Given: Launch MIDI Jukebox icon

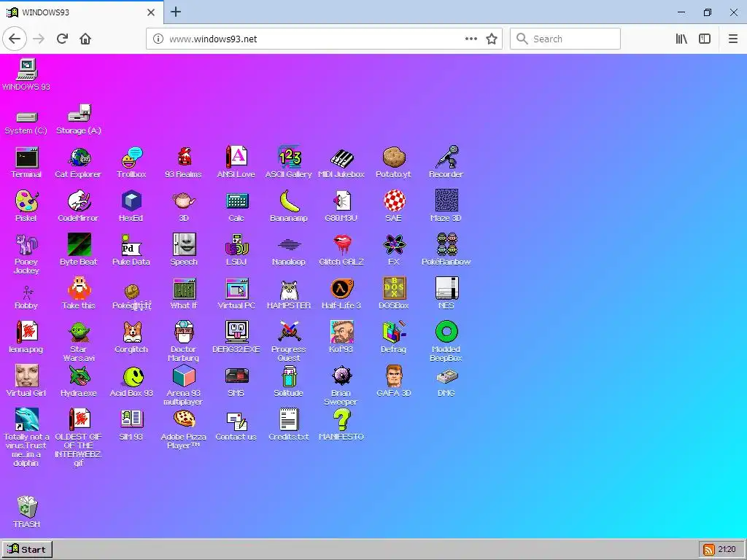Looking at the screenshot, I should [341, 157].
